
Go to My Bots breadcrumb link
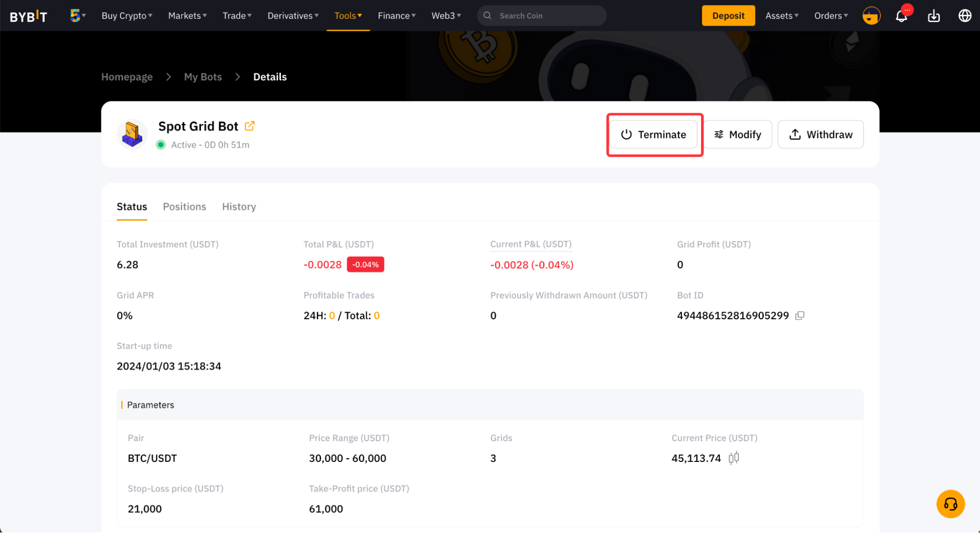[x=202, y=77]
